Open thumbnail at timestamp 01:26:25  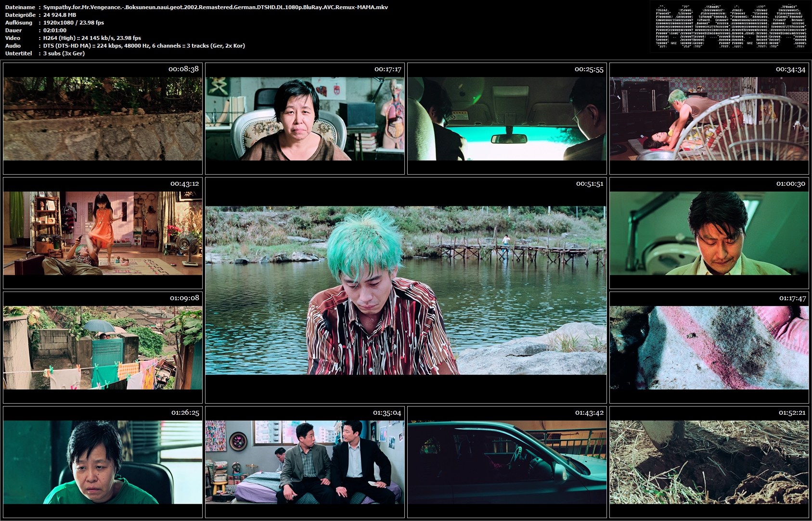pos(103,462)
